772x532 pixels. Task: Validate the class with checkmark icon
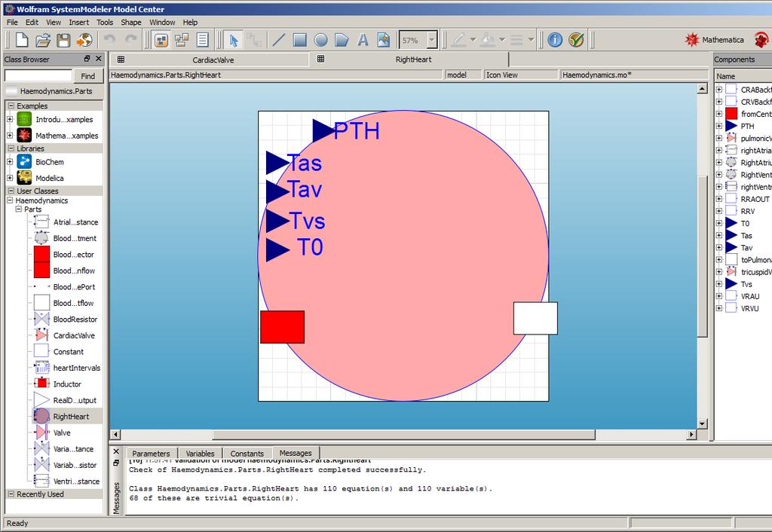576,40
